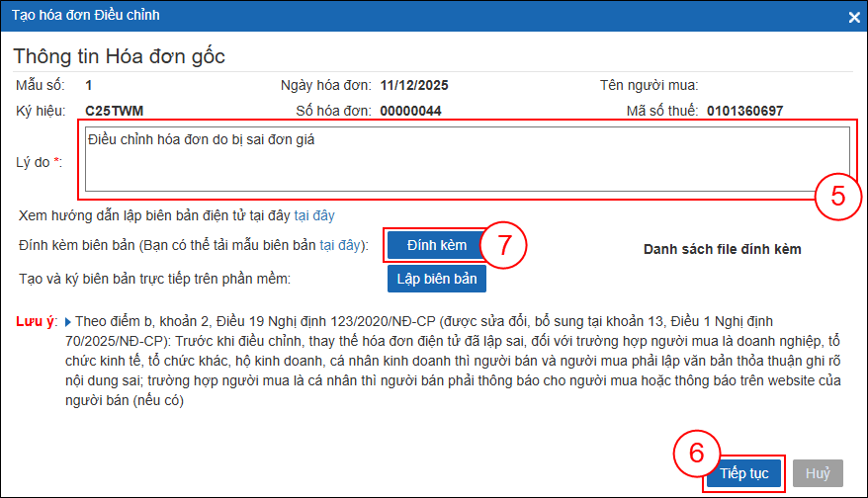Click the invoice symbol C25TWM
This screenshot has width=868, height=498.
[115, 111]
